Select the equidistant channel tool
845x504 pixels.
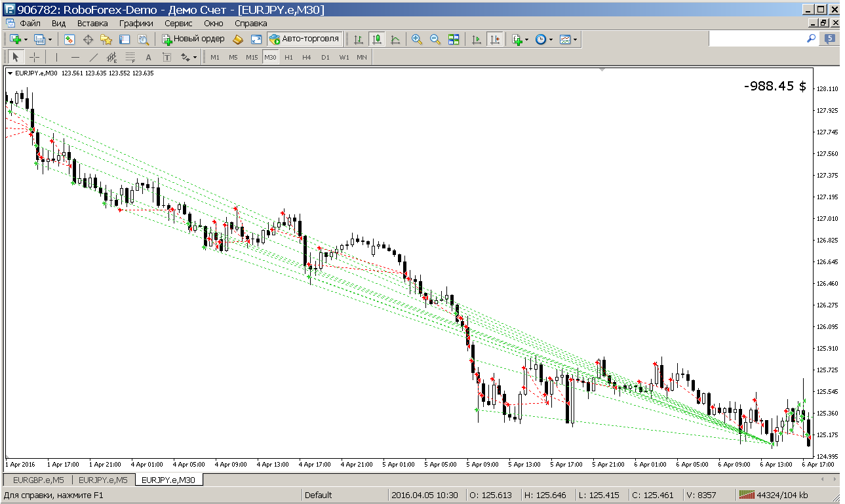(111, 57)
